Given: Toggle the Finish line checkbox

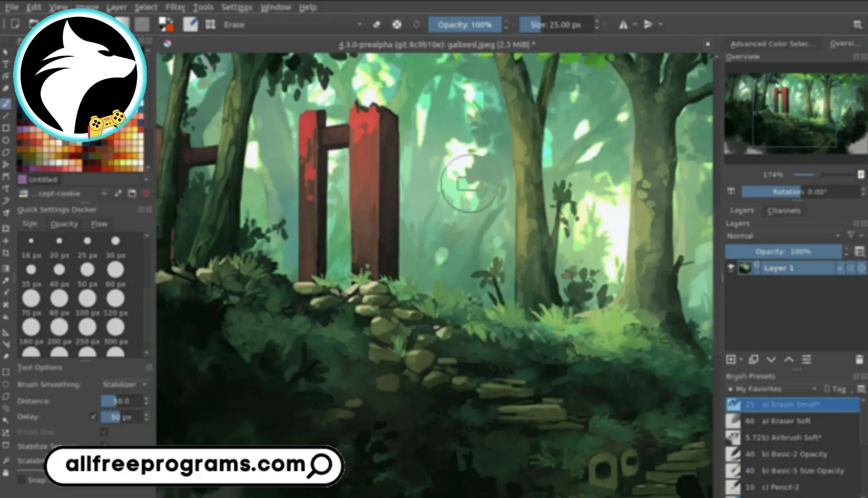Looking at the screenshot, I should [x=104, y=432].
